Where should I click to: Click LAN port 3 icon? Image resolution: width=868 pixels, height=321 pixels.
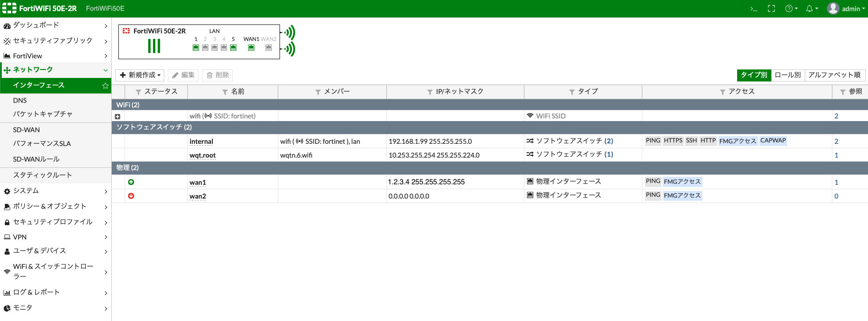click(215, 48)
